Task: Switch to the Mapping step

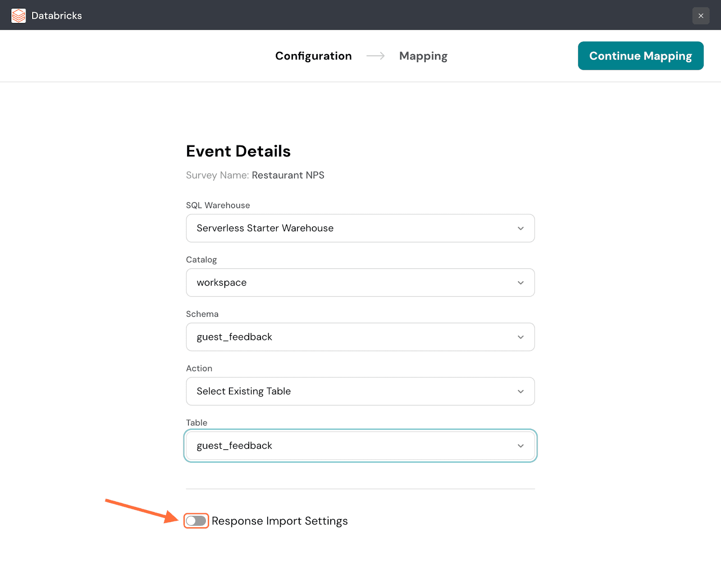Action: point(423,56)
